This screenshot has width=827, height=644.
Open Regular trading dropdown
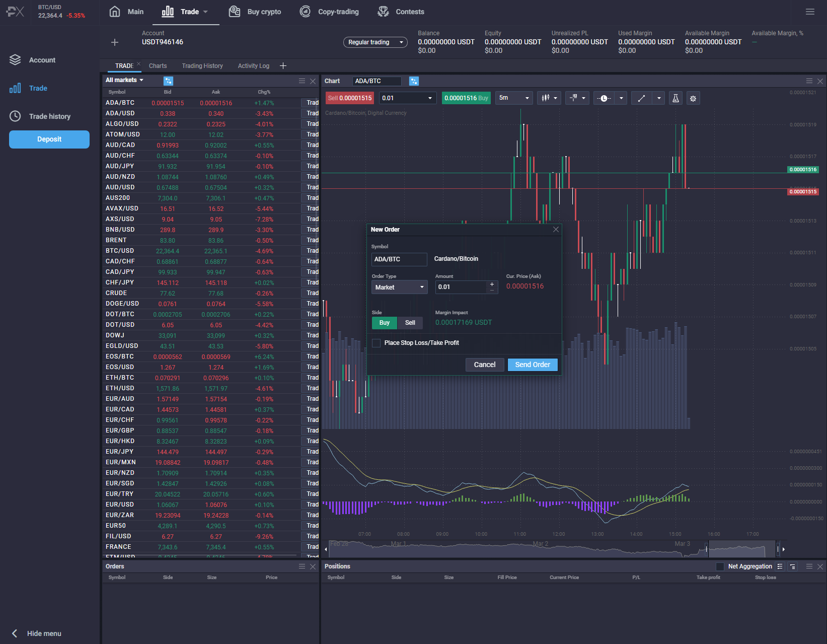tap(375, 42)
